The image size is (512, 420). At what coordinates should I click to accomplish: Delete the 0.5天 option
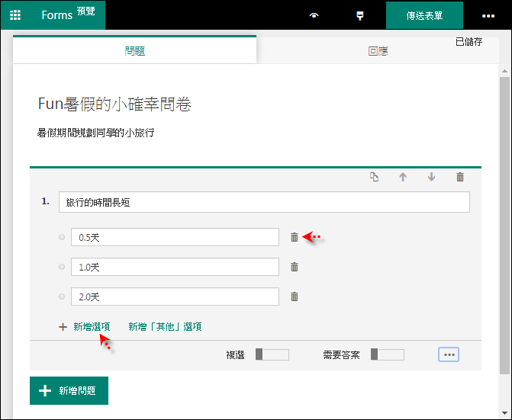[295, 237]
